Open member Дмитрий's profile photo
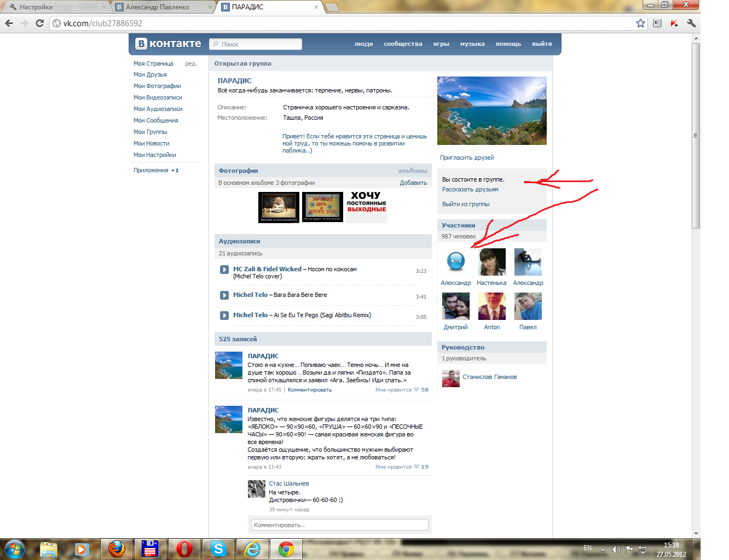This screenshot has width=729, height=560. [456, 306]
